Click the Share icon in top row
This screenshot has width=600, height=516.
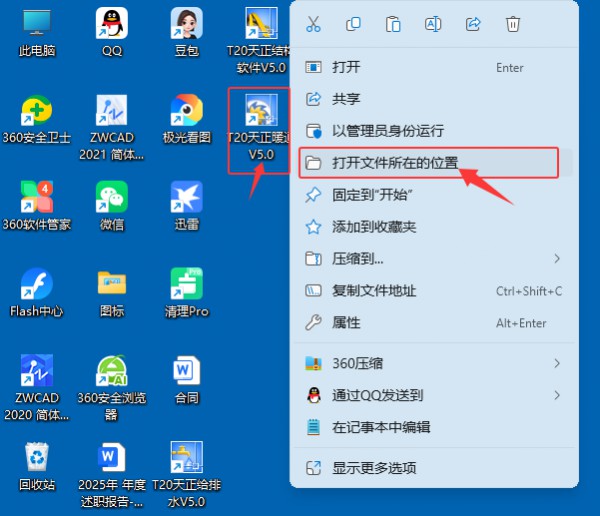(473, 24)
